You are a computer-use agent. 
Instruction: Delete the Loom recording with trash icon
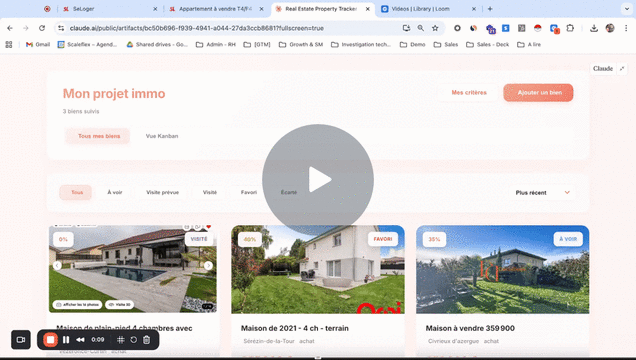(x=146, y=340)
